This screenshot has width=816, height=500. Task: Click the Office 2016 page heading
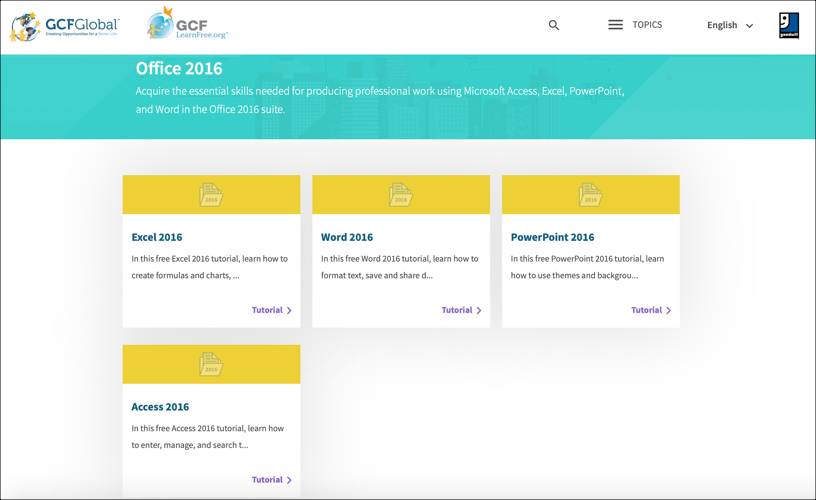179,68
